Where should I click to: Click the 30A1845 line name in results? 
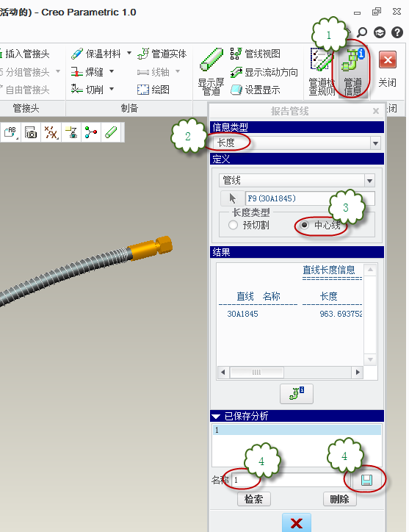click(x=242, y=314)
